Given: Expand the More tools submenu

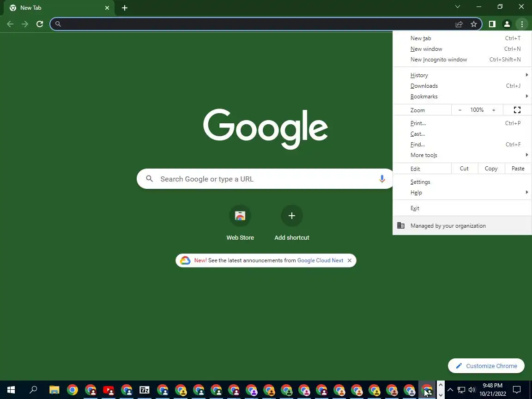Looking at the screenshot, I should coord(462,155).
